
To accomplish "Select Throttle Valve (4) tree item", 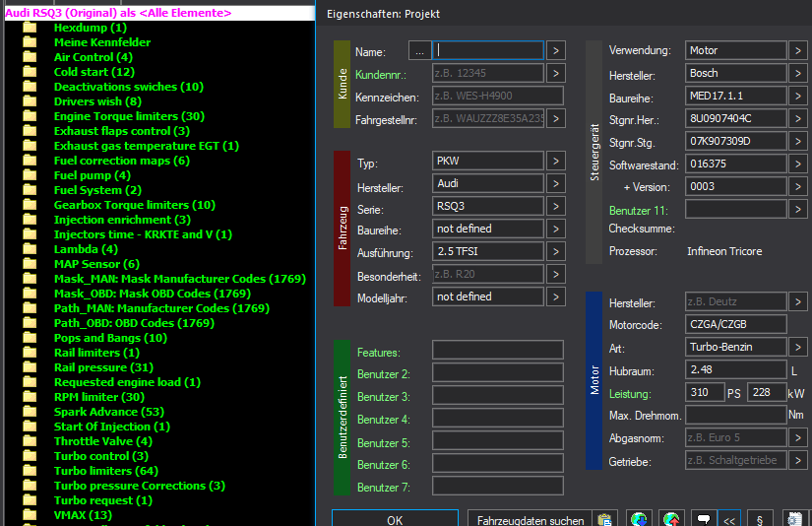I will (103, 441).
